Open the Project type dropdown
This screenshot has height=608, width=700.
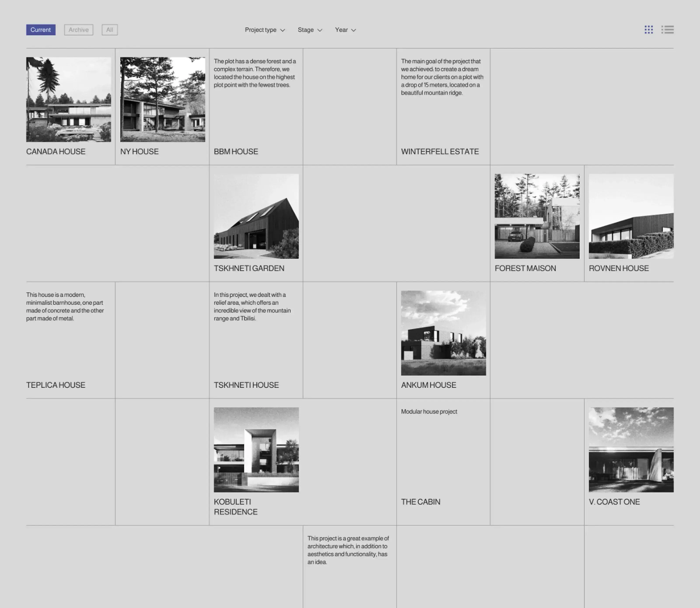point(265,30)
